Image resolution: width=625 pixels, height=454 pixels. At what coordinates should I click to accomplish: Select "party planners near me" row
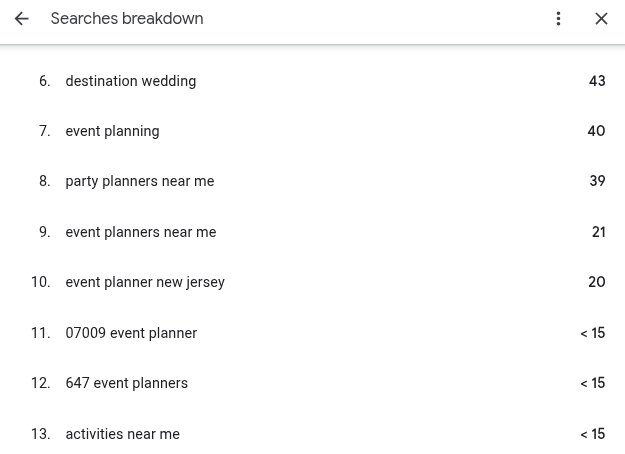tap(139, 181)
